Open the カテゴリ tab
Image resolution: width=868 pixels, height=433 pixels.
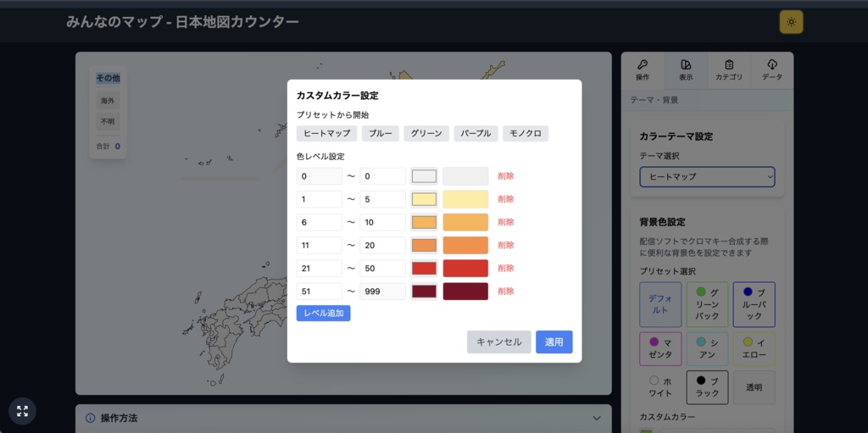(729, 70)
